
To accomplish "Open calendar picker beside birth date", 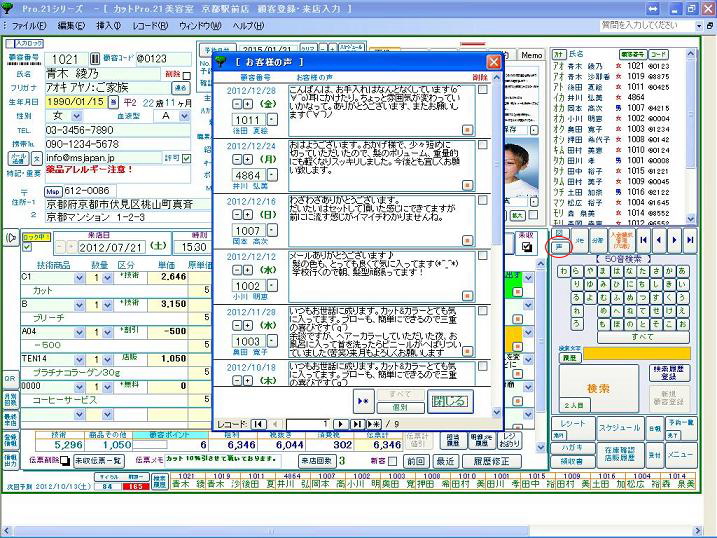I will point(113,102).
